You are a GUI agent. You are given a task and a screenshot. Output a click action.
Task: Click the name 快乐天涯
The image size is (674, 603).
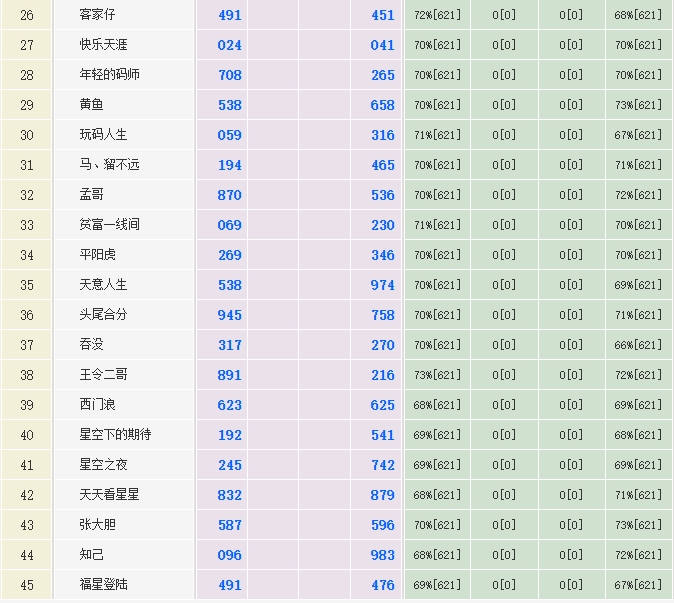103,45
